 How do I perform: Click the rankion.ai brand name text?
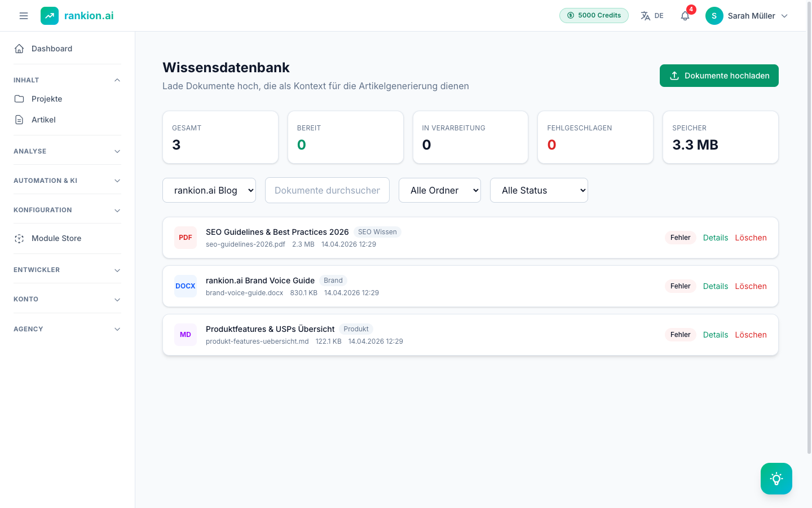(x=89, y=16)
